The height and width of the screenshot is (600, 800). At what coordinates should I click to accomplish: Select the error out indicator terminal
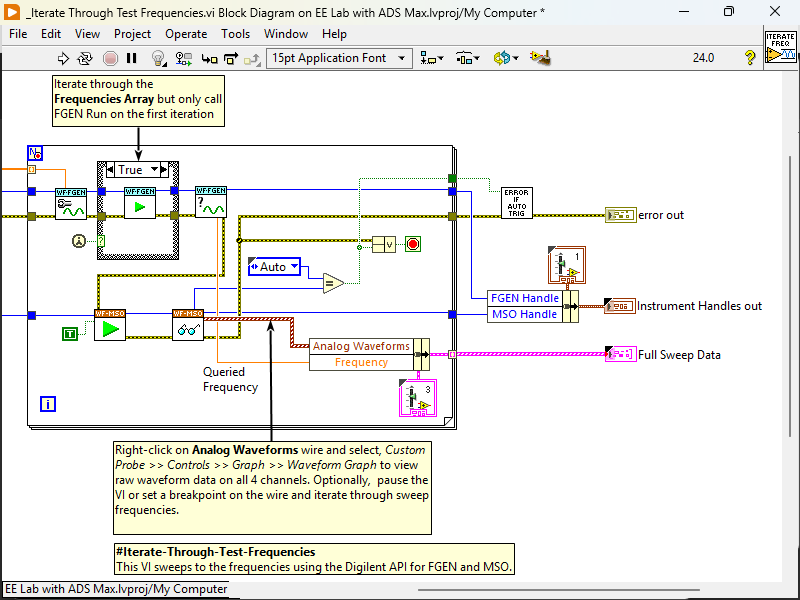coord(620,215)
